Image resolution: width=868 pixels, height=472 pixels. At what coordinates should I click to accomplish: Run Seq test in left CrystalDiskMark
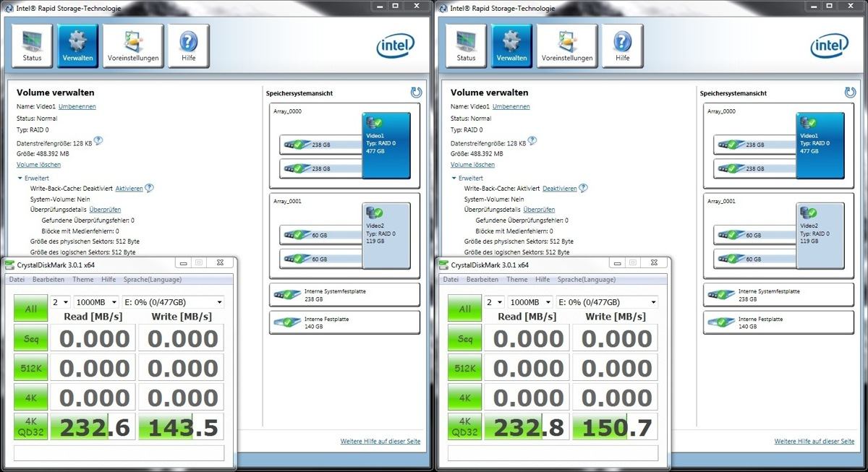[31, 338]
